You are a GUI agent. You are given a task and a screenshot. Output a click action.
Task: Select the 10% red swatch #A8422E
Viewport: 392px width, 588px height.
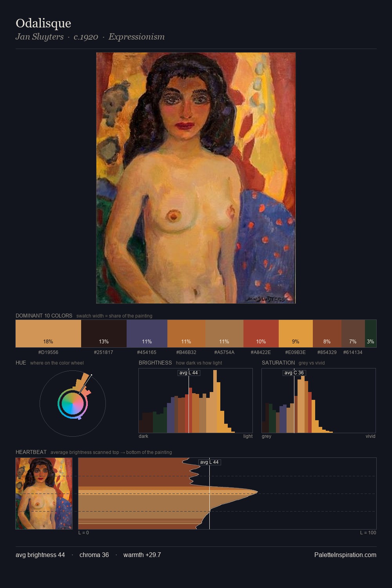click(x=261, y=334)
